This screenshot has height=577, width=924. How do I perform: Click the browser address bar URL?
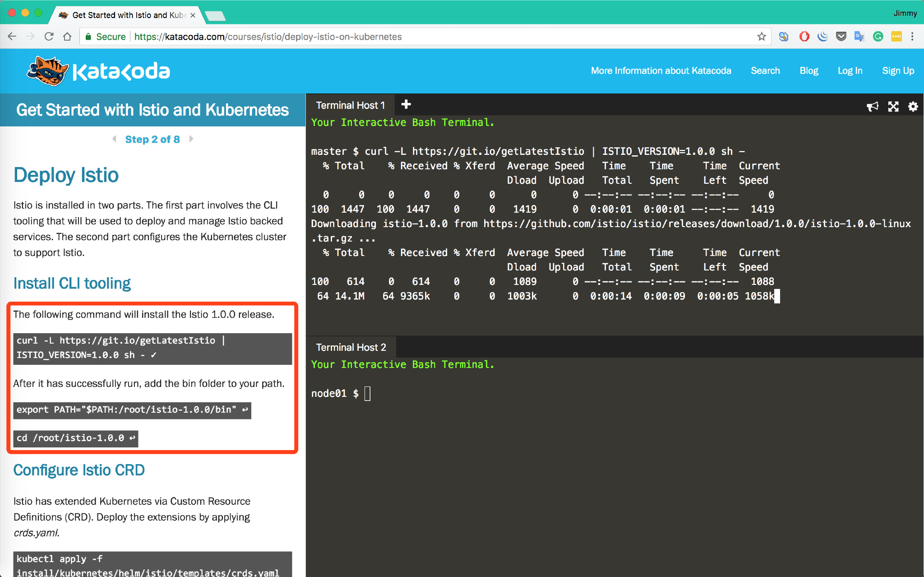(268, 37)
